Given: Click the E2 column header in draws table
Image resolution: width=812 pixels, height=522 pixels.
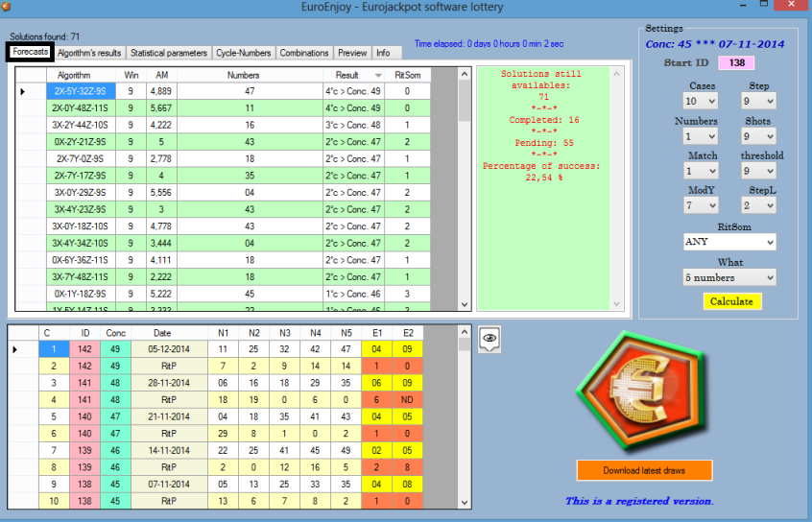Looking at the screenshot, I should click(408, 333).
